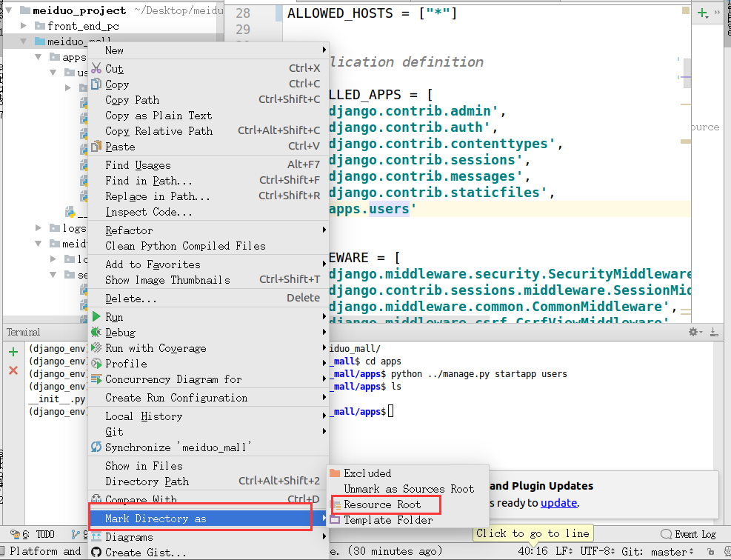Click the Concurrency Diagram icon
Image resolution: width=731 pixels, height=560 pixels.
pos(96,379)
